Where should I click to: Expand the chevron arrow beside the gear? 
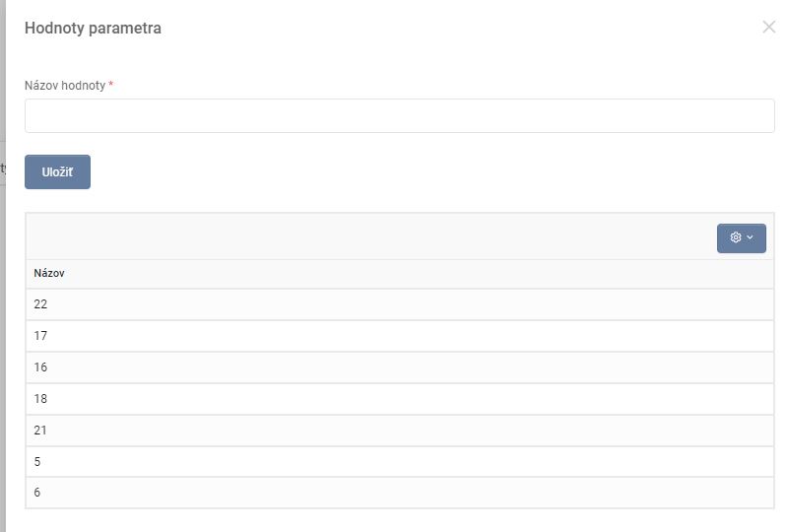pos(751,237)
